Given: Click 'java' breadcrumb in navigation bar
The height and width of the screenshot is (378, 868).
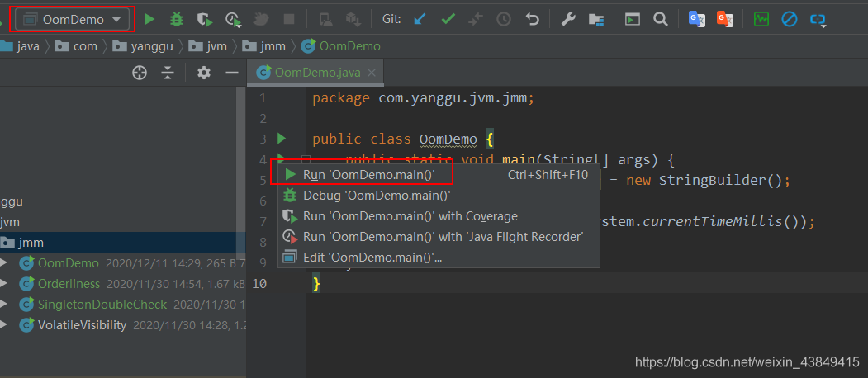Looking at the screenshot, I should [x=28, y=46].
